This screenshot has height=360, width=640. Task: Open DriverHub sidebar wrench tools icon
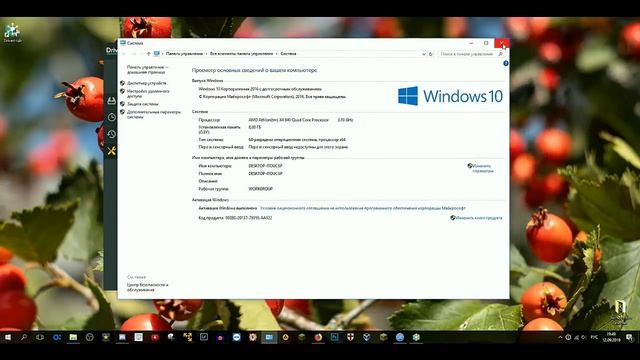click(111, 151)
